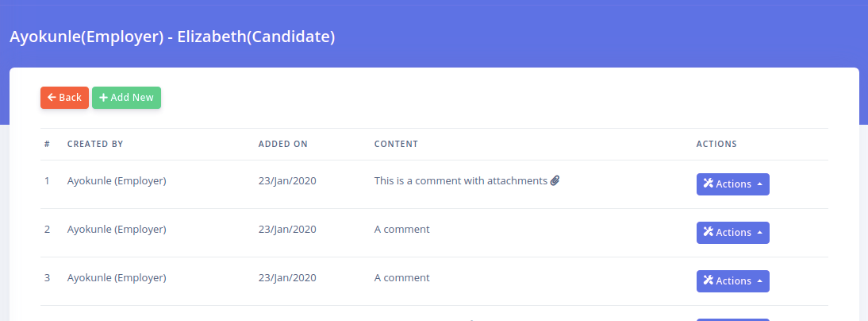Expand the Actions dropdown caret for row 2
The image size is (868, 321).
(x=760, y=233)
